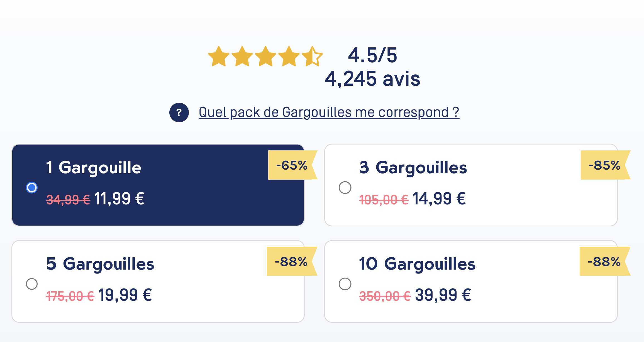
Task: Click the half-filled fifth rating star
Action: [312, 57]
